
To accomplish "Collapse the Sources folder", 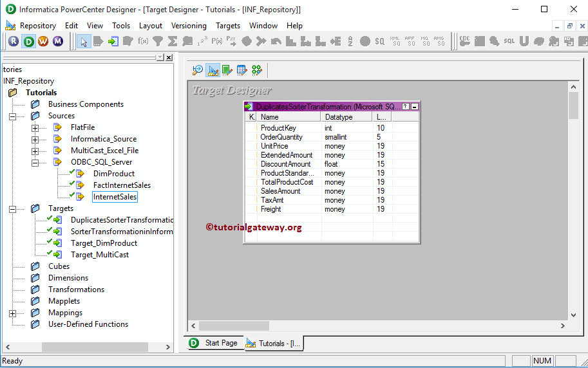I will (x=12, y=116).
